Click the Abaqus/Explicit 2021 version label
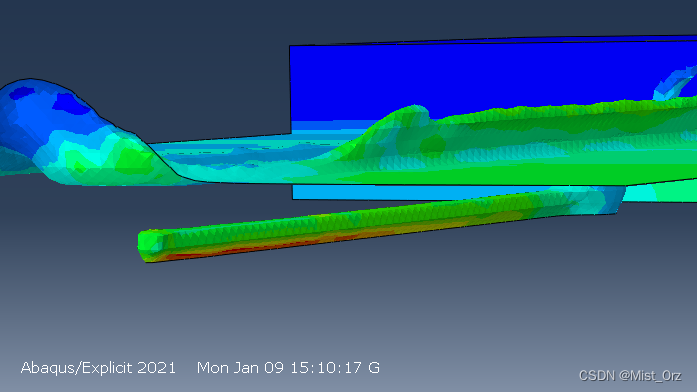The height and width of the screenshot is (392, 697). click(98, 368)
